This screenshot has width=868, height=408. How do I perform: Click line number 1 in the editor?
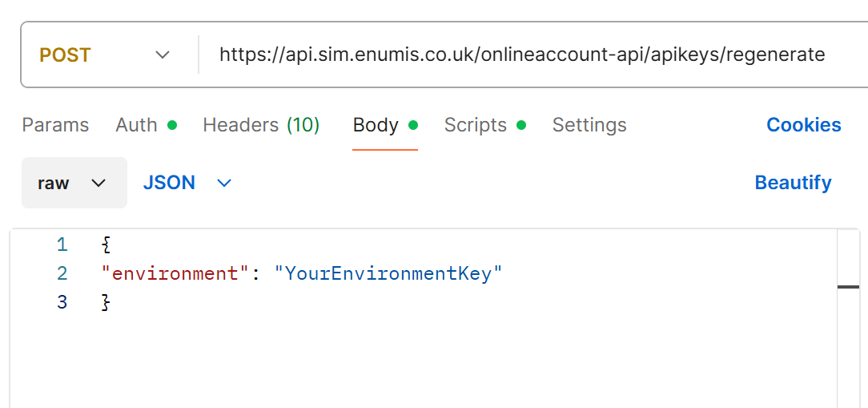click(x=62, y=244)
